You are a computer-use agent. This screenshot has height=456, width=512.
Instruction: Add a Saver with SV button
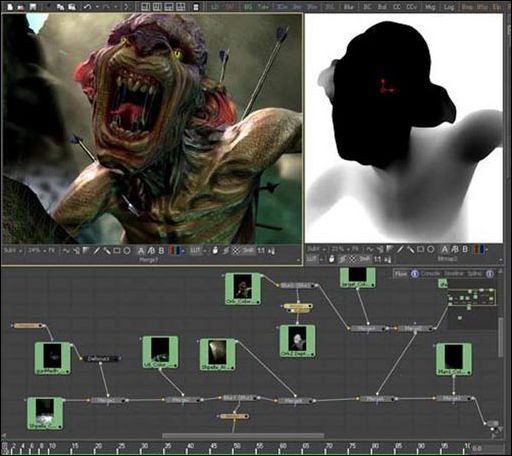click(230, 7)
